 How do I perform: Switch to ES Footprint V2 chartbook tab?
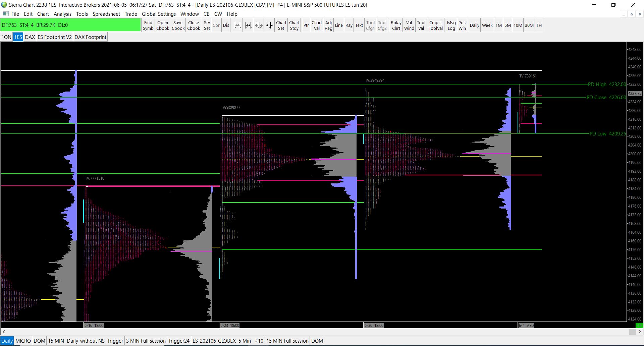point(55,37)
